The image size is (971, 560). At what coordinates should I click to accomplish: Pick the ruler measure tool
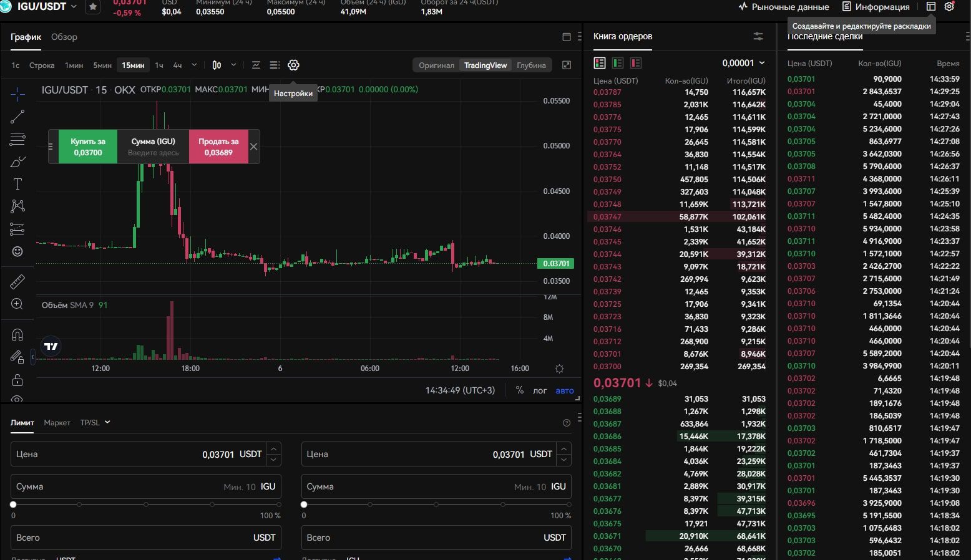pos(17,282)
